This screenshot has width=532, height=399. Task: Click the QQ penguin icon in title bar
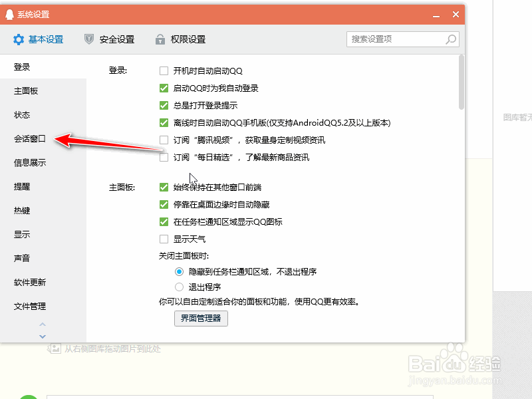tap(9, 15)
